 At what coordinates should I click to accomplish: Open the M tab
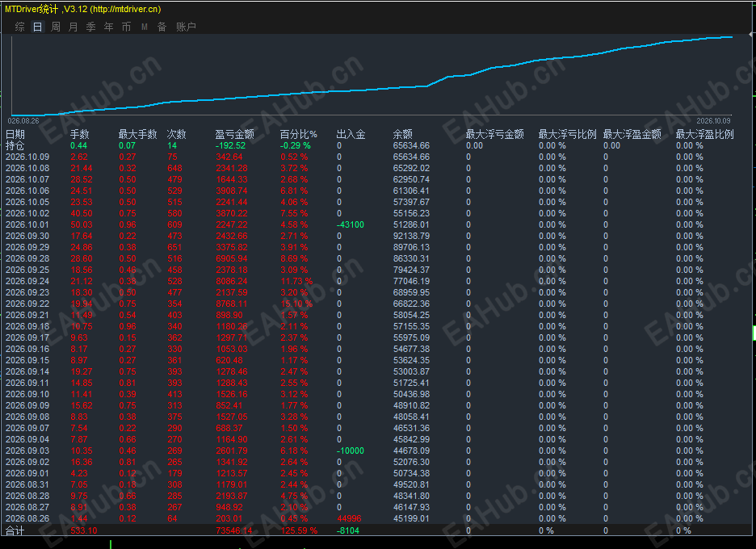point(144,27)
